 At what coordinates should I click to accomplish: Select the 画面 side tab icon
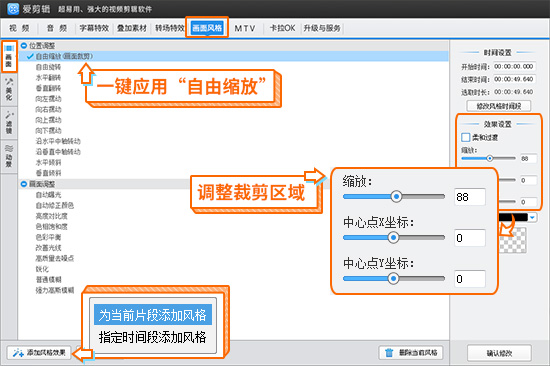(9, 56)
